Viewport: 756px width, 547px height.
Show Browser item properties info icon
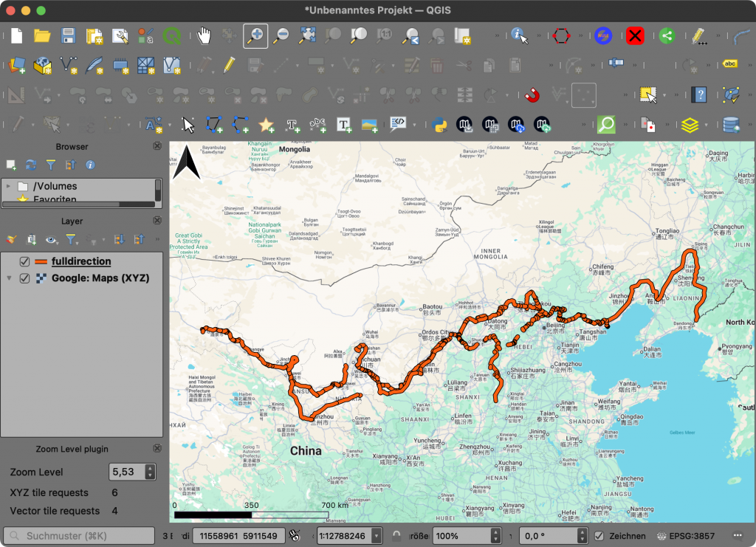(x=90, y=165)
